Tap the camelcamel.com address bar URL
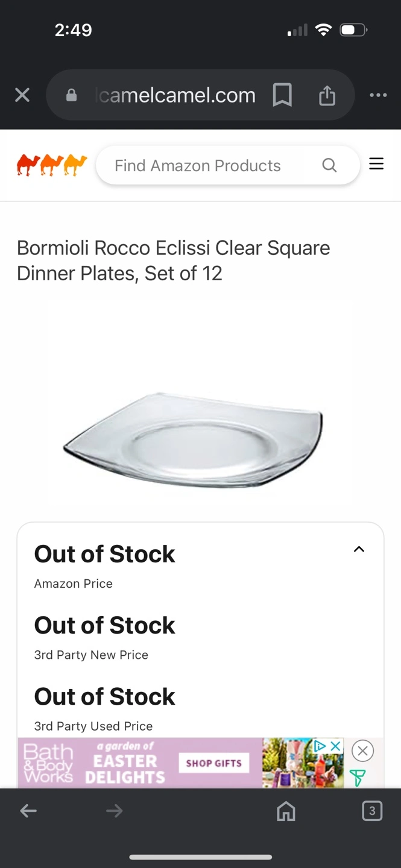This screenshot has height=868, width=401. pyautogui.click(x=175, y=95)
